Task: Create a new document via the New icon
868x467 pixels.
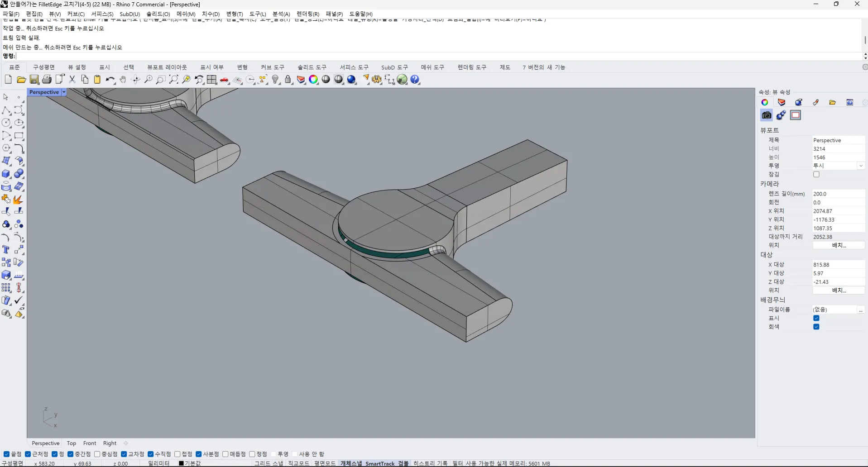Action: point(8,80)
